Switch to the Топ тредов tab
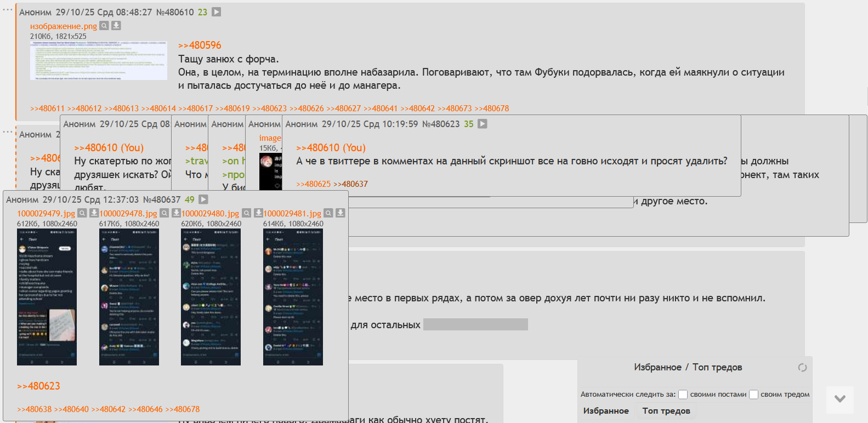Screen dimensions: 868x423 point(666,411)
